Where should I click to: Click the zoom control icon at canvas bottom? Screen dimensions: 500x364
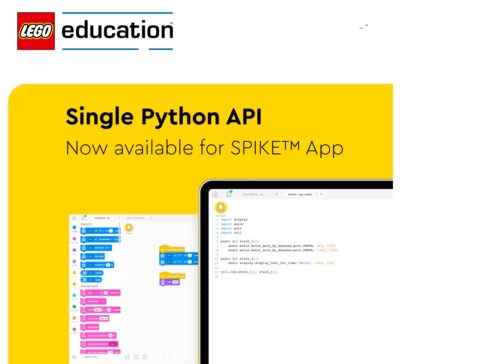pyautogui.click(x=136, y=357)
